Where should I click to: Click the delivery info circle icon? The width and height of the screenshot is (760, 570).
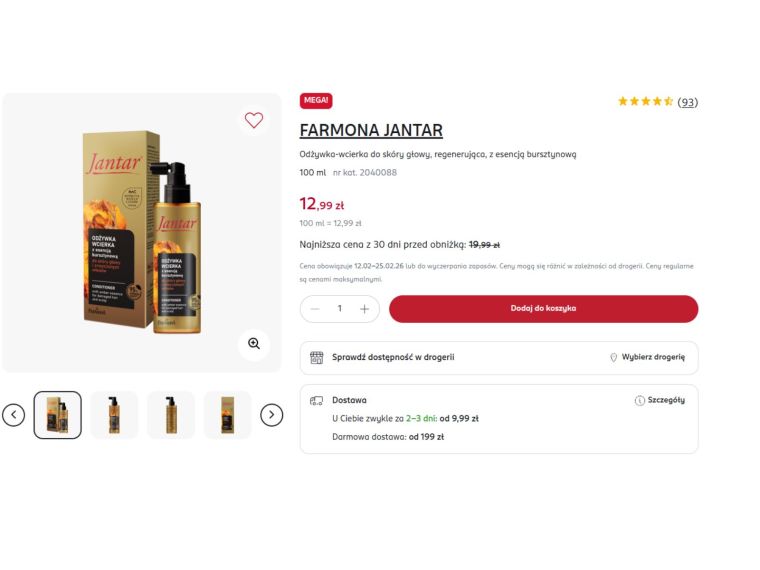640,400
